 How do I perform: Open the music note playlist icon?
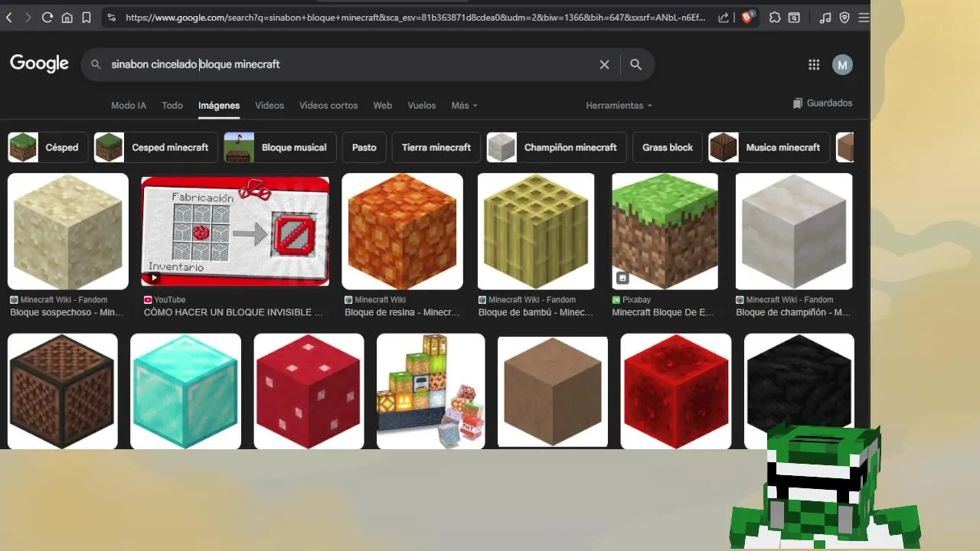825,18
